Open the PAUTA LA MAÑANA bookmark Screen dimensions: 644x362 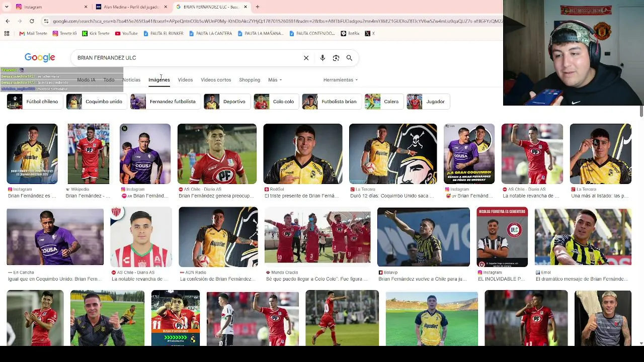[261, 34]
